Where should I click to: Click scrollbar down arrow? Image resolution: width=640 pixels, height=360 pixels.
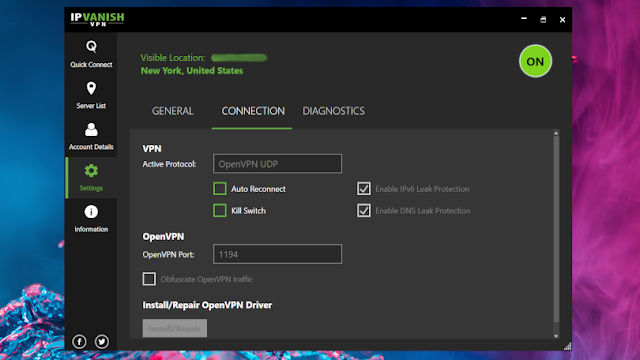click(x=556, y=336)
